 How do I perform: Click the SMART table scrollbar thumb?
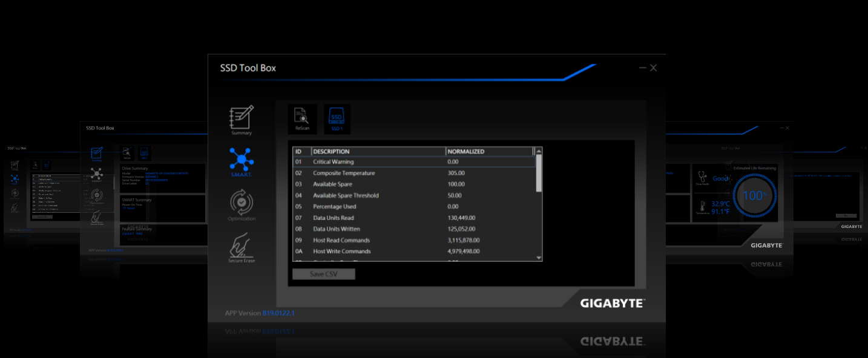[539, 173]
